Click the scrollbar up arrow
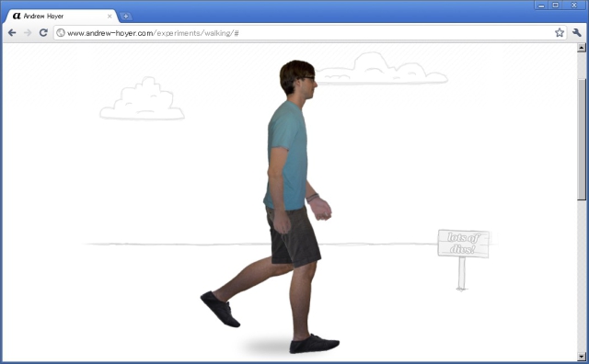 (x=582, y=47)
